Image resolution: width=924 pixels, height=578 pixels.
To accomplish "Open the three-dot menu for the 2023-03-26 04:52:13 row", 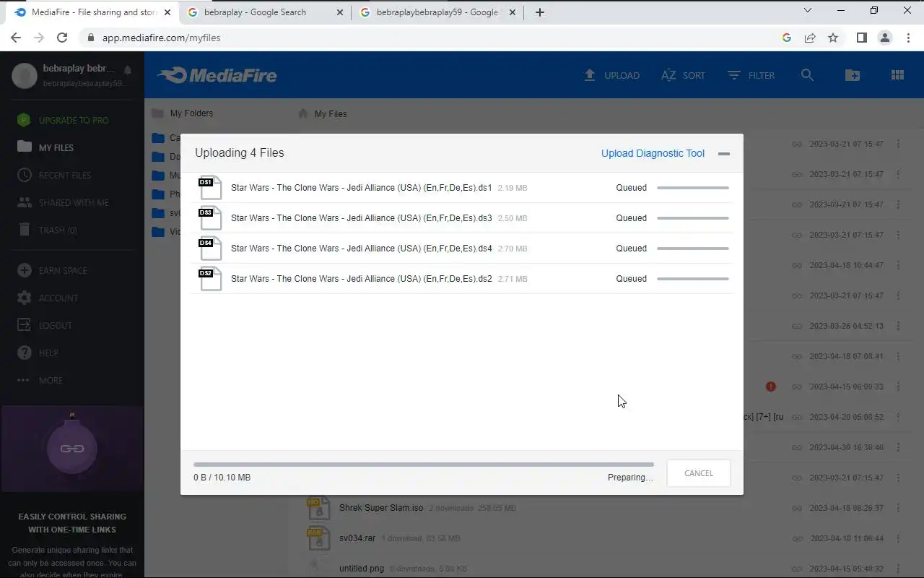I will click(x=898, y=326).
